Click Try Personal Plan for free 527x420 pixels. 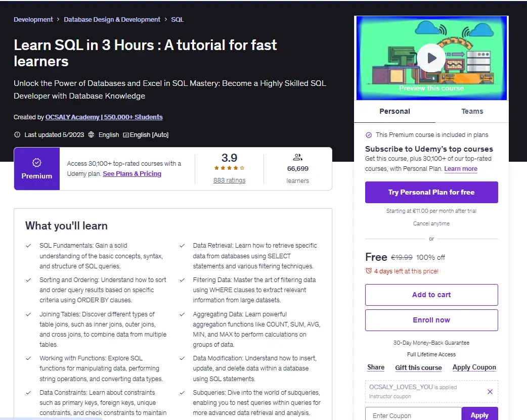tap(431, 192)
